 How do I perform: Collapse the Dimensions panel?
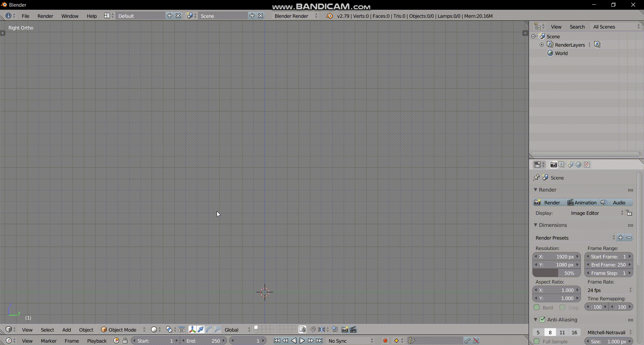click(x=536, y=225)
